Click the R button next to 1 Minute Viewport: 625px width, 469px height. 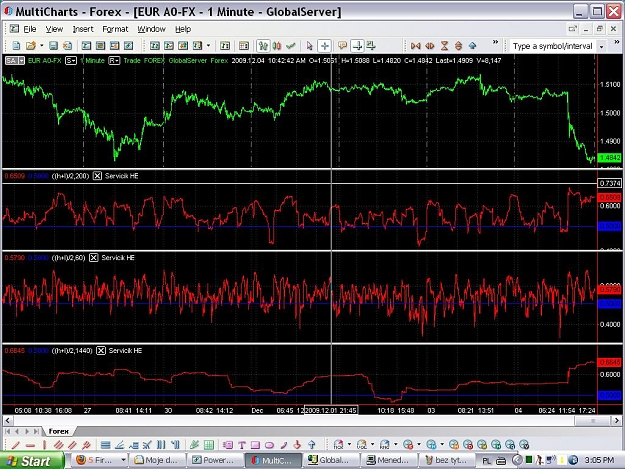coord(114,61)
